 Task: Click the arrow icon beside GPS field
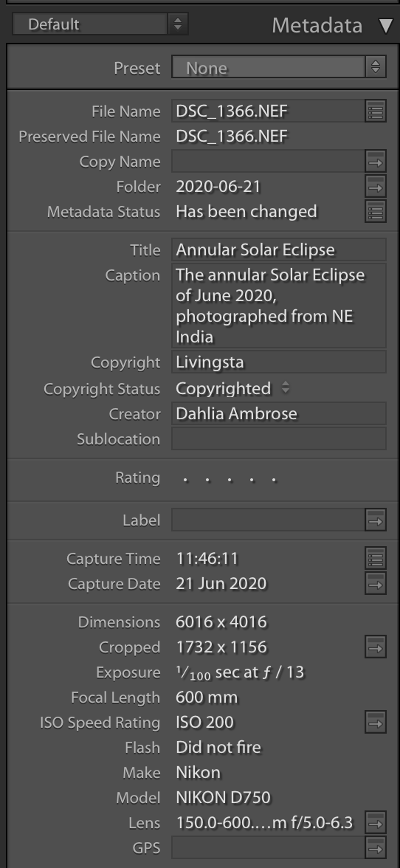click(x=376, y=847)
